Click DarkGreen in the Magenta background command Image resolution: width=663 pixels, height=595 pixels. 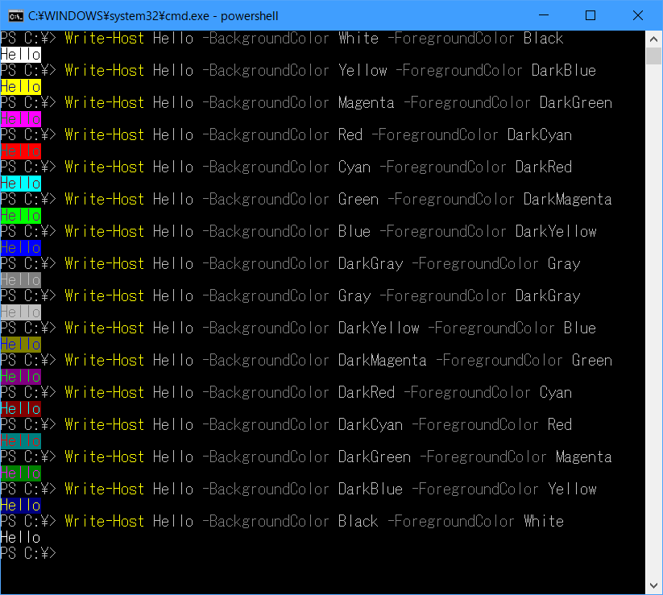pos(576,103)
